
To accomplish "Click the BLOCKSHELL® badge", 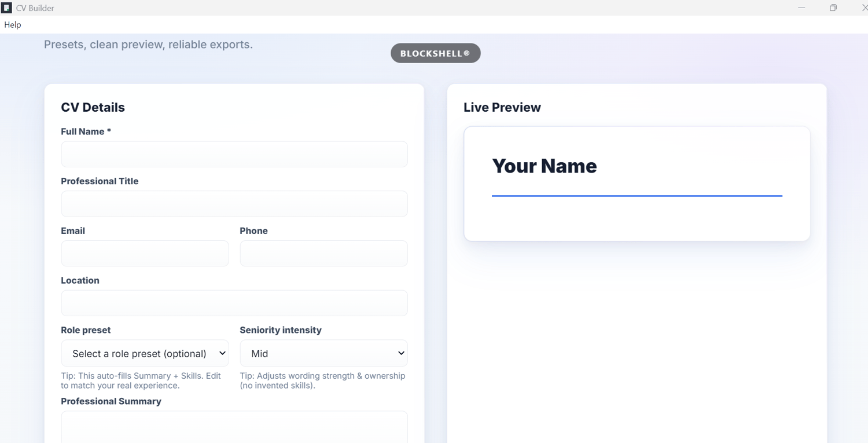I will pyautogui.click(x=435, y=53).
